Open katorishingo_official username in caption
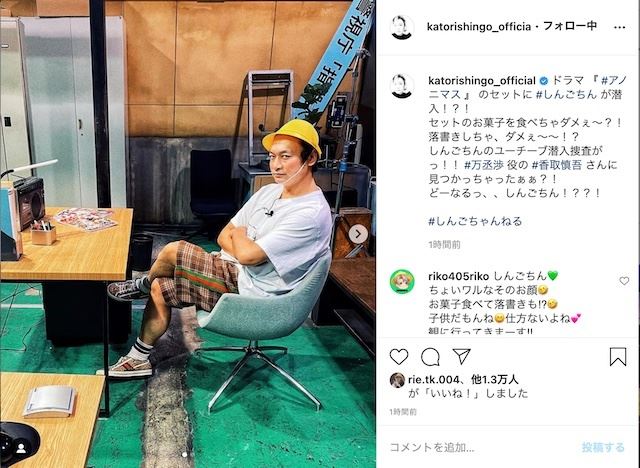640x468 pixels. click(482, 81)
